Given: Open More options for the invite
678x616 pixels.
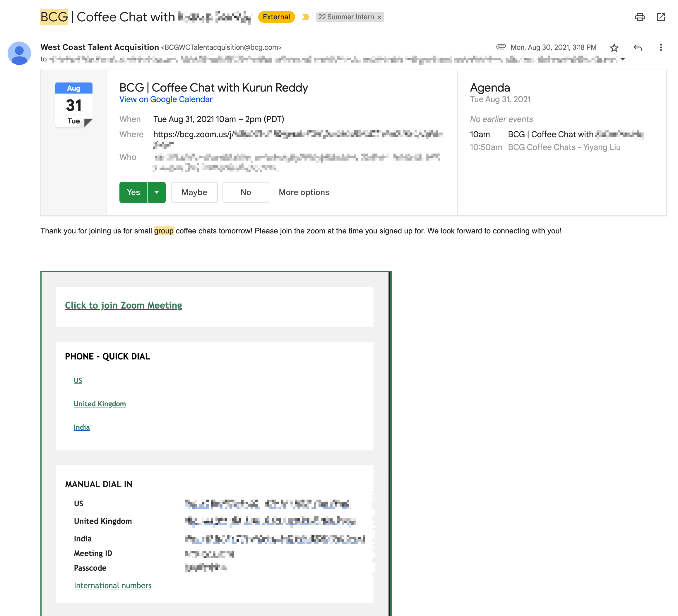Looking at the screenshot, I should 304,192.
